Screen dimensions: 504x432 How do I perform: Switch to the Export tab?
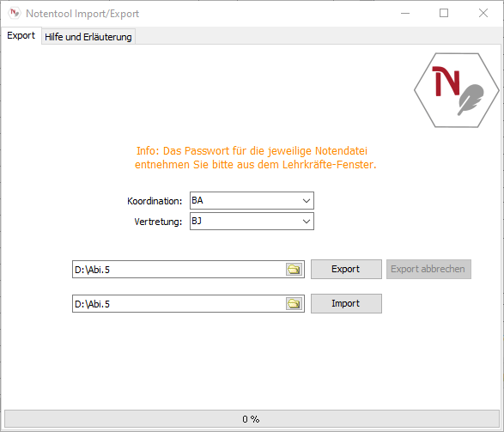tap(21, 36)
